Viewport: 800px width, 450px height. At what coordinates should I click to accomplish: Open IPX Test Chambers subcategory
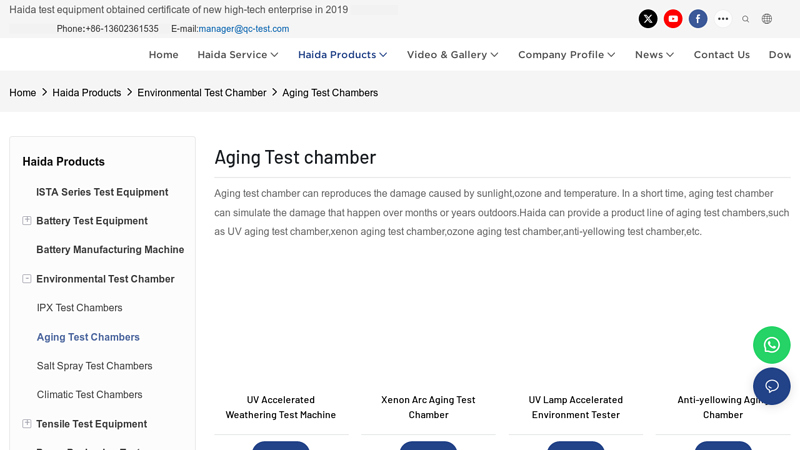click(x=80, y=308)
